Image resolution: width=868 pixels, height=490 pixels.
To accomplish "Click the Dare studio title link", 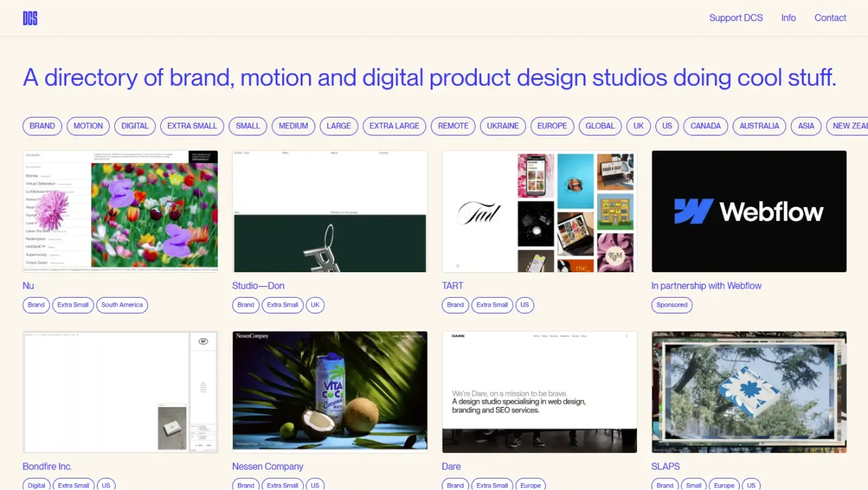I will click(451, 466).
